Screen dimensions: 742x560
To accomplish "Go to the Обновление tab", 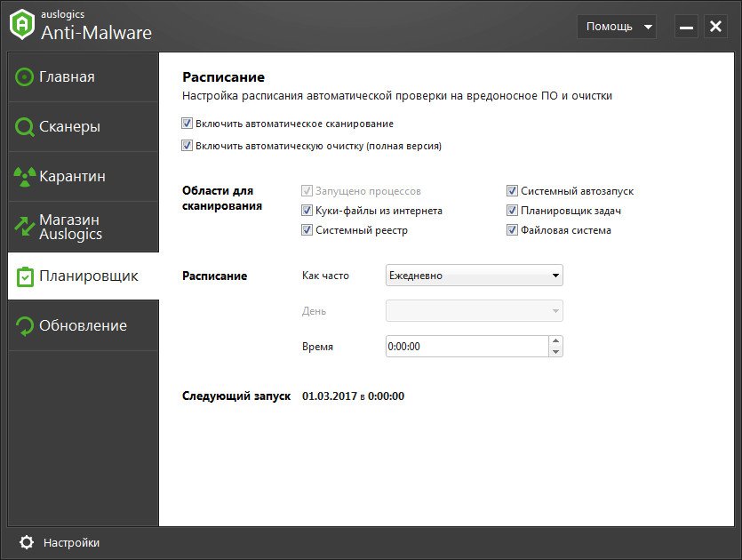I will [x=84, y=325].
